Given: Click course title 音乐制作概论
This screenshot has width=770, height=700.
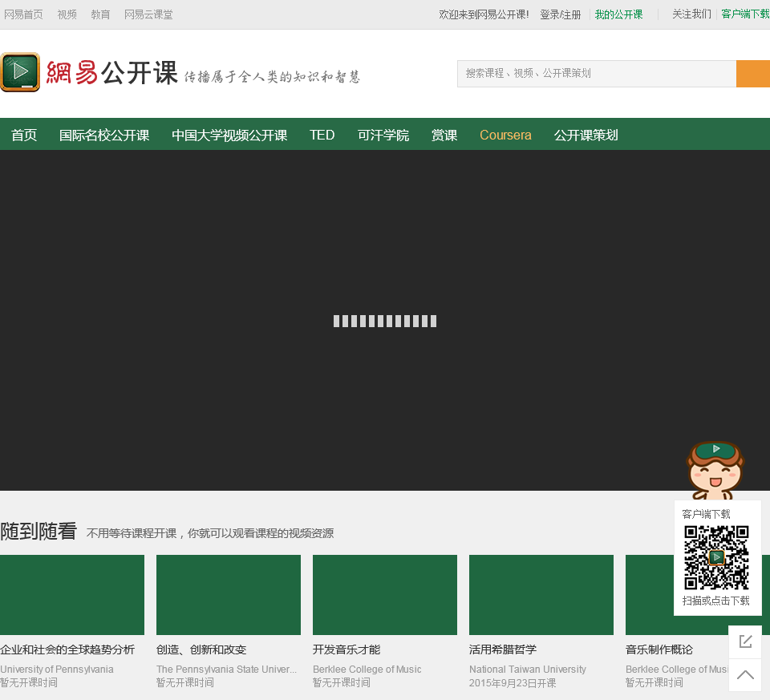Looking at the screenshot, I should [x=659, y=649].
